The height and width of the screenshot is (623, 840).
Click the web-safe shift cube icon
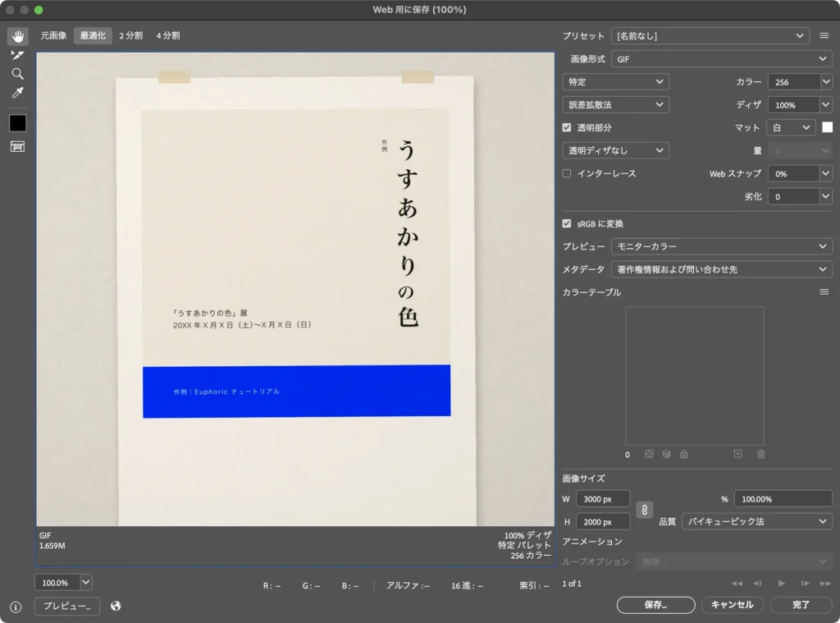click(x=666, y=454)
